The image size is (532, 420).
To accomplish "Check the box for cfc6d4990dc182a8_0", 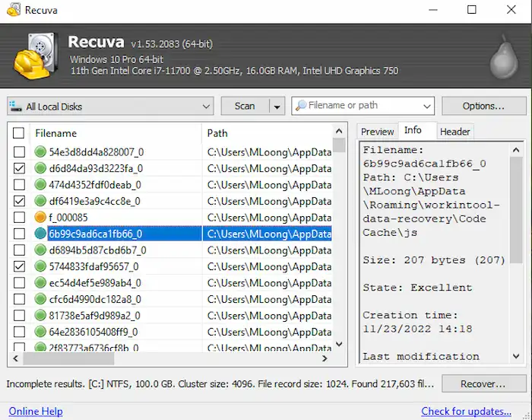I will click(19, 299).
